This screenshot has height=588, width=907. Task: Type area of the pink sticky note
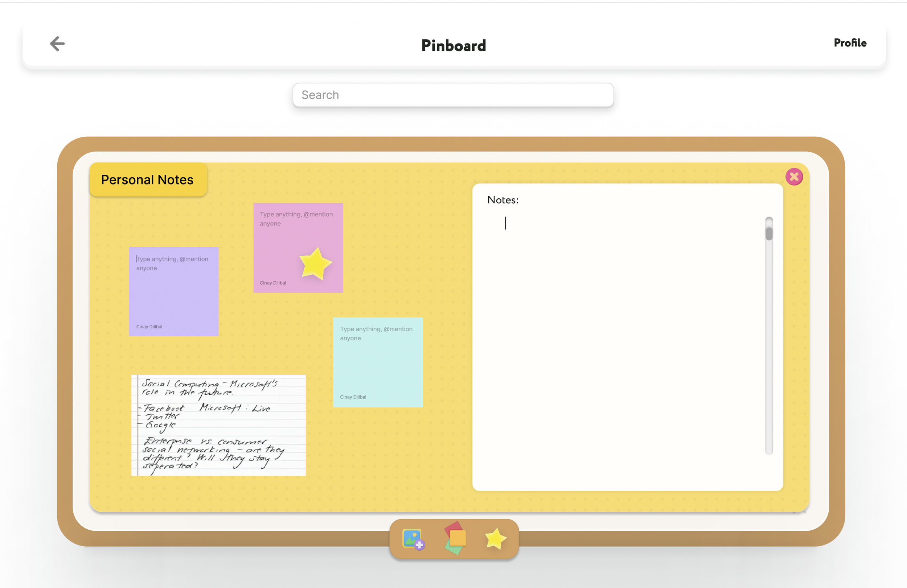[x=296, y=219]
